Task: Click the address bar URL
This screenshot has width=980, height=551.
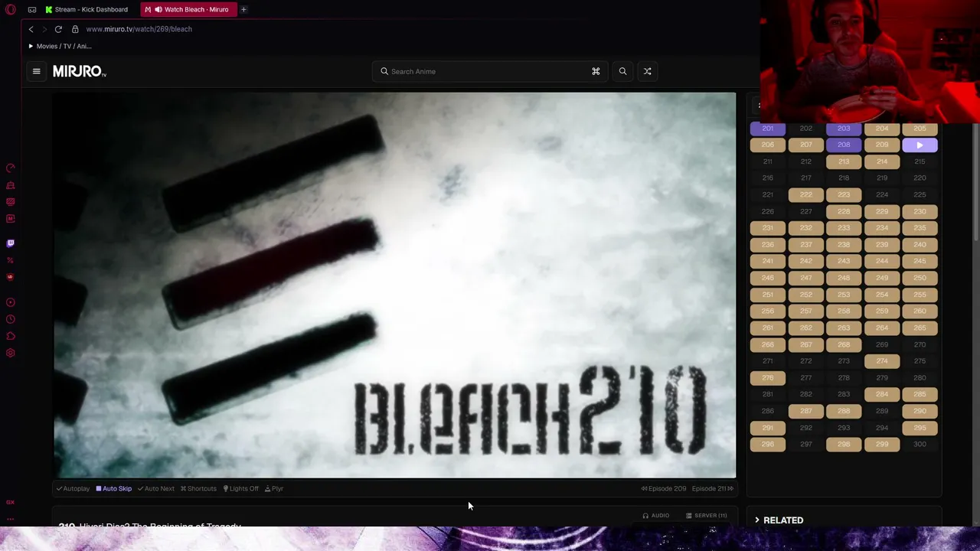Action: click(x=139, y=29)
